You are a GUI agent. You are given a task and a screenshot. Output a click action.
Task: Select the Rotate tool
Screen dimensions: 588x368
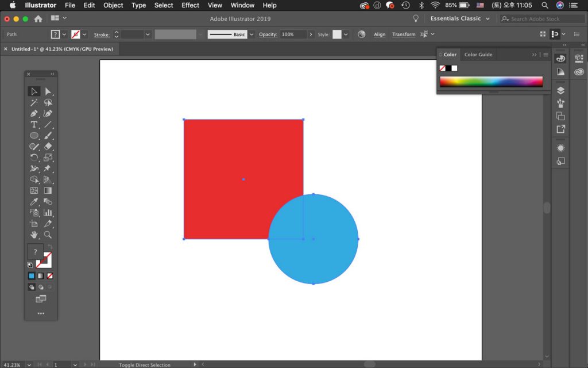34,158
